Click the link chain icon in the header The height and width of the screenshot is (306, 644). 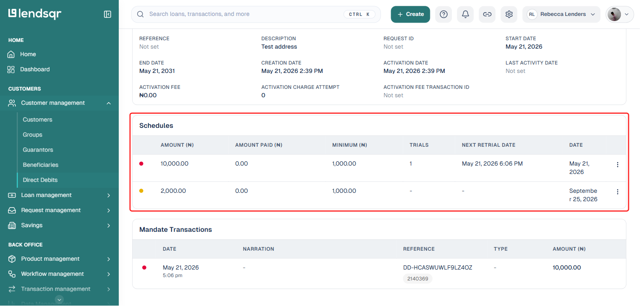[x=487, y=14]
